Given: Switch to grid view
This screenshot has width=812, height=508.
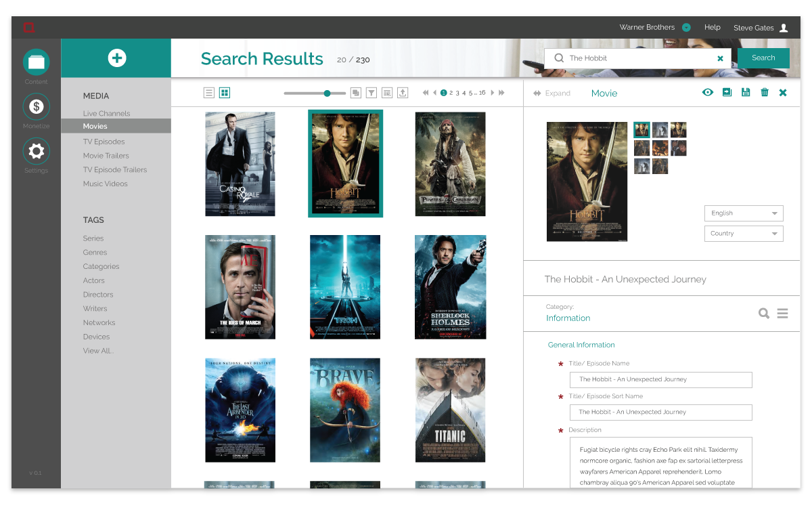Looking at the screenshot, I should coord(225,93).
